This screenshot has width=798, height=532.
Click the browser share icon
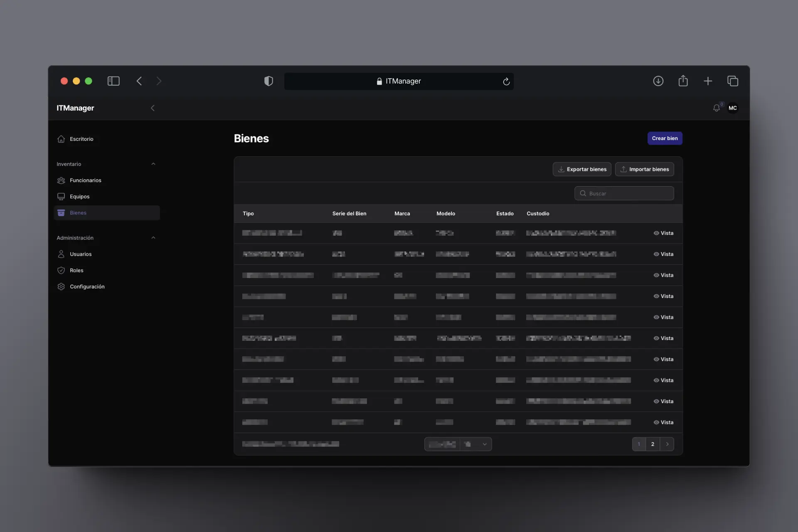click(x=683, y=81)
